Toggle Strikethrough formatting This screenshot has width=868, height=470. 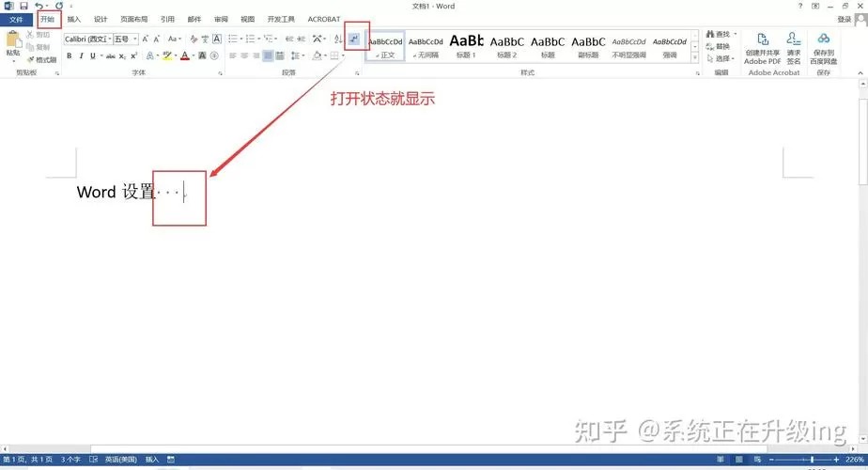pos(111,55)
